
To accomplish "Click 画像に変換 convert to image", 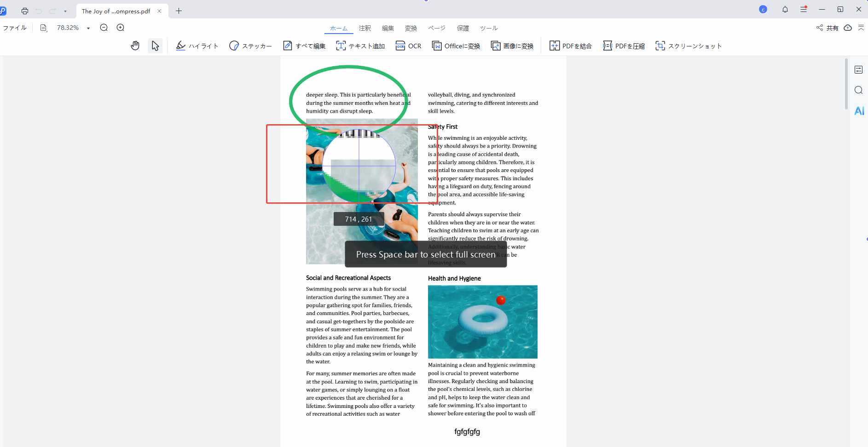I will (x=512, y=46).
